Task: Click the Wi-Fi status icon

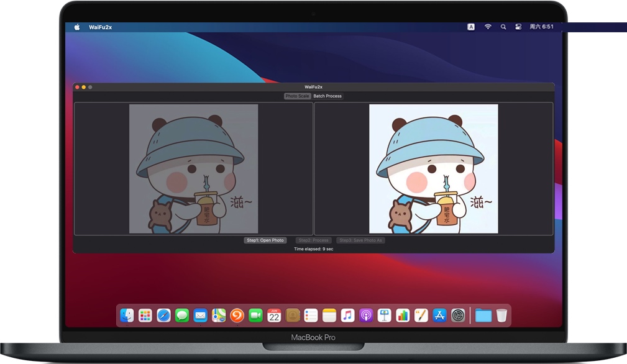Action: (x=488, y=27)
